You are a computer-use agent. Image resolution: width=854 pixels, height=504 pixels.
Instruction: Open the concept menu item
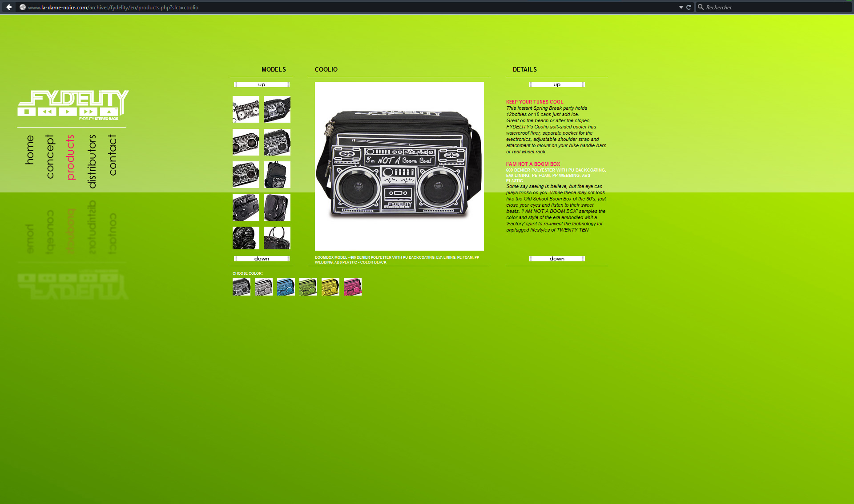tap(50, 156)
